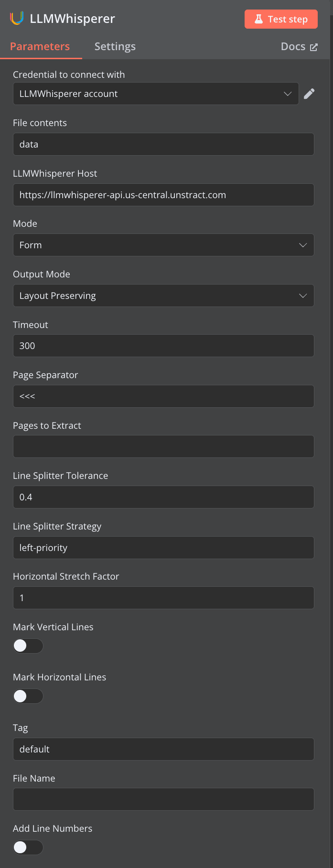Click the empty Pages to Extract field
Viewport: 333px width, 868px height.
point(163,446)
